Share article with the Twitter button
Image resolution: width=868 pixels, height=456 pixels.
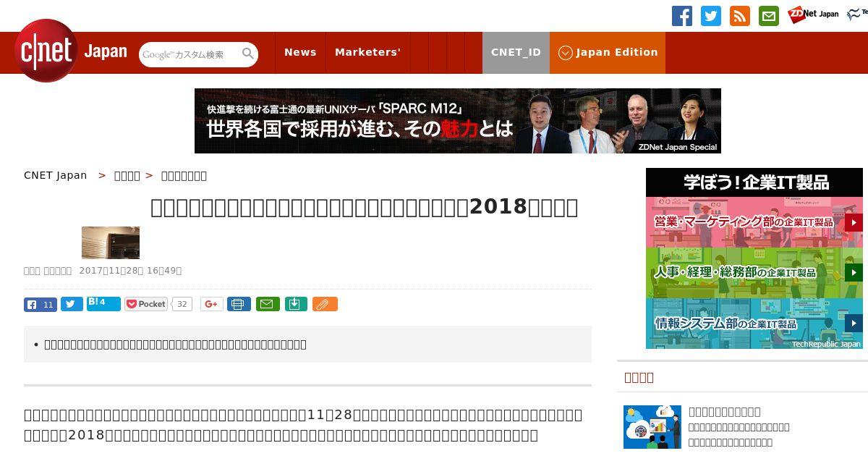coord(72,304)
